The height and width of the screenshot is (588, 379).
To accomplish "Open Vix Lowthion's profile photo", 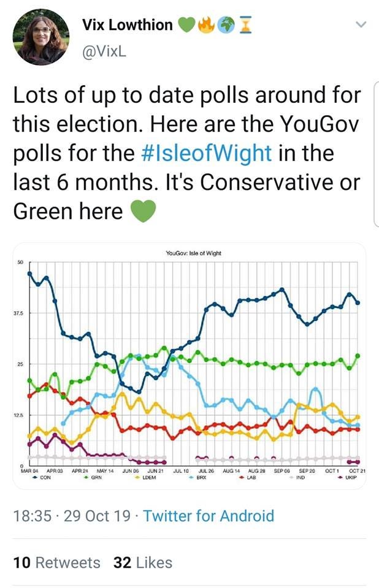I will [41, 38].
